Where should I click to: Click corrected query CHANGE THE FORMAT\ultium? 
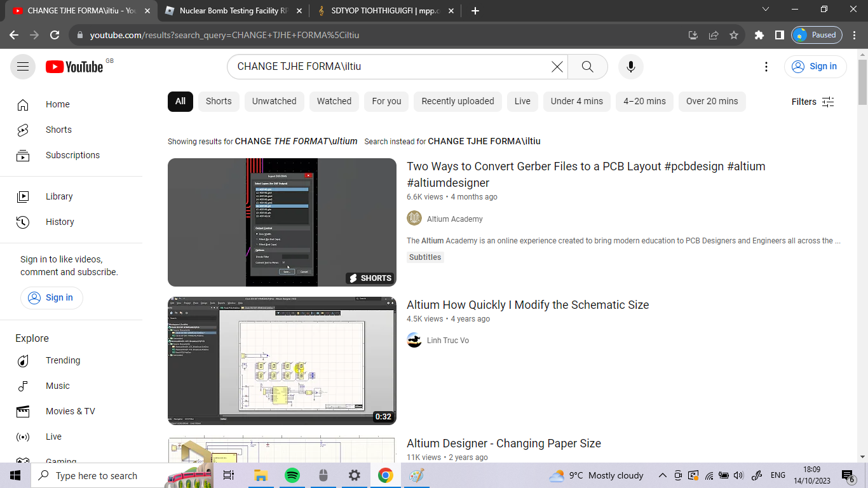pyautogui.click(x=296, y=141)
